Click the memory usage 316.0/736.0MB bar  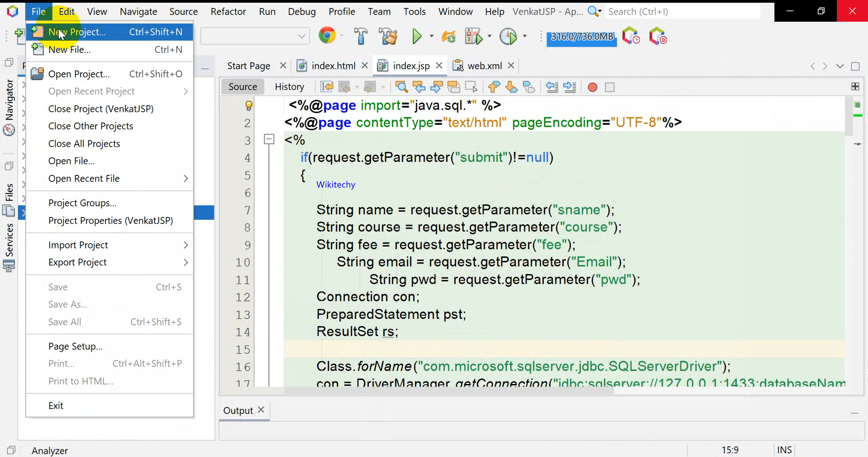(x=581, y=37)
